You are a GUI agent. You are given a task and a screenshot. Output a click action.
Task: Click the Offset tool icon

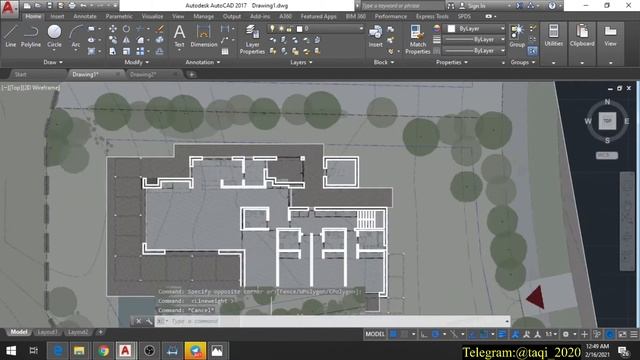pyautogui.click(x=160, y=51)
